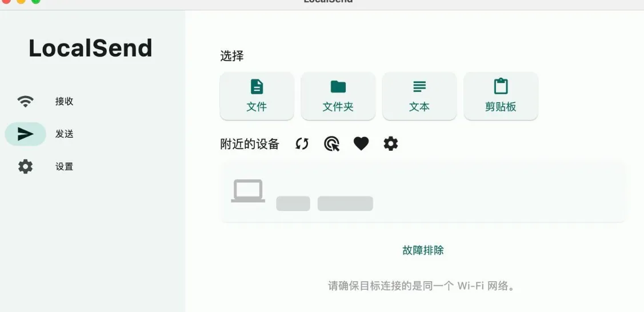The height and width of the screenshot is (312, 644).
Task: Click the green fullscreen window button
Action: 36,1
